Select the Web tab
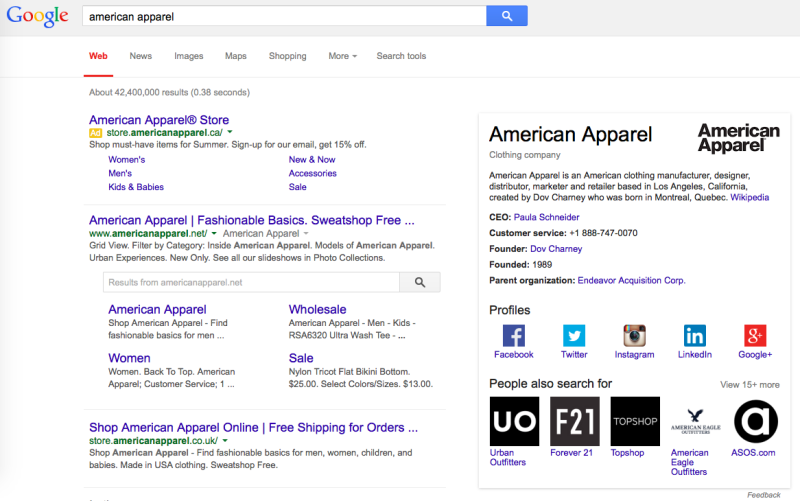The height and width of the screenshot is (501, 800). (98, 56)
